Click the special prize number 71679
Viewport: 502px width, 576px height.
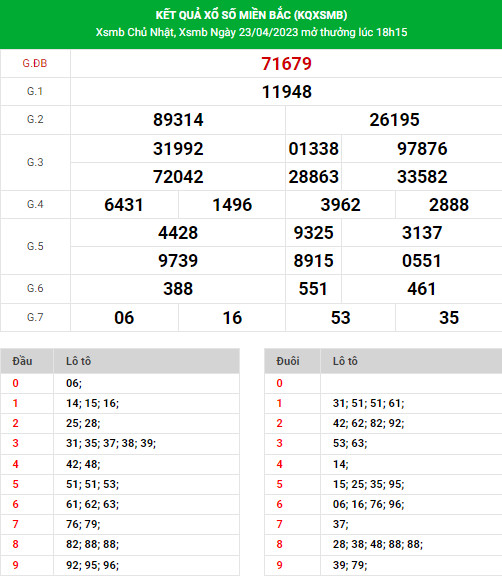point(286,64)
